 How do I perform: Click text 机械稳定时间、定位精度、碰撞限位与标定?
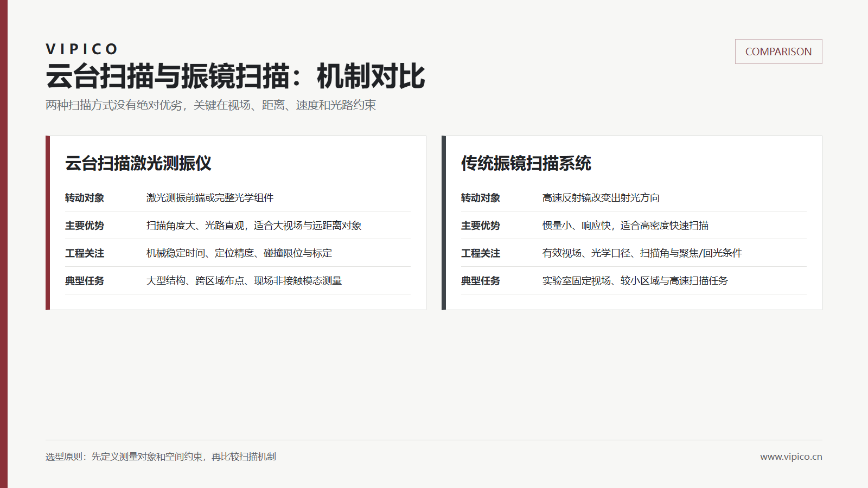(239, 253)
